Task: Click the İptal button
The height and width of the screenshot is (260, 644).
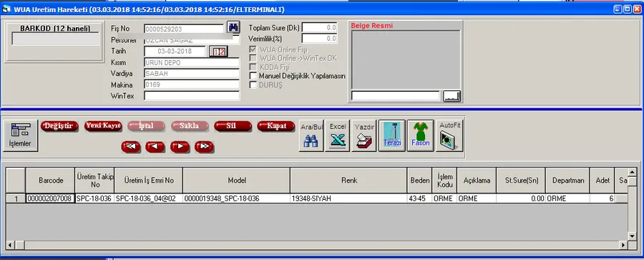Action: 146,126
